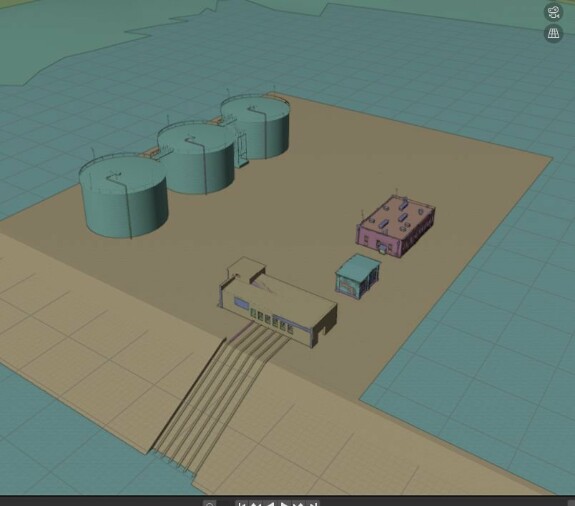Jump to the last frame of playback
Viewport: 575px width, 506px height.
pyautogui.click(x=312, y=503)
